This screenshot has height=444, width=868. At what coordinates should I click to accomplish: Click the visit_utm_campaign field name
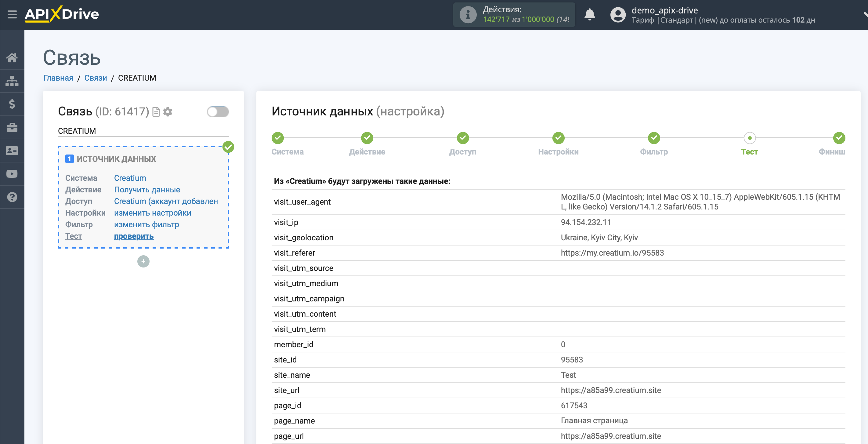click(x=309, y=299)
